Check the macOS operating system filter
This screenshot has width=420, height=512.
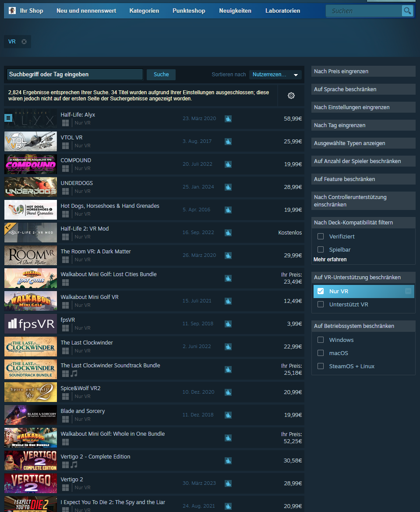(321, 353)
